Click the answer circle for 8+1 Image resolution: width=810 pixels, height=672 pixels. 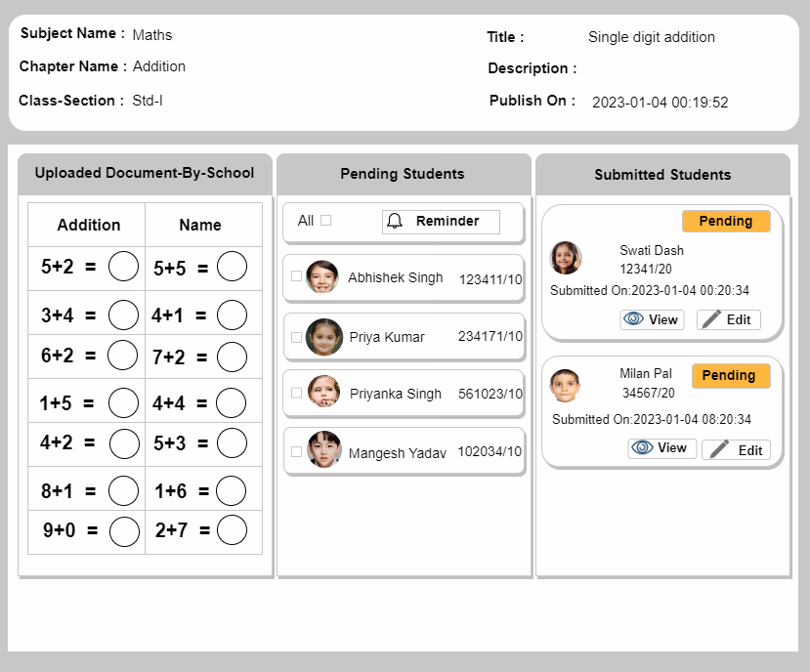pos(123,490)
